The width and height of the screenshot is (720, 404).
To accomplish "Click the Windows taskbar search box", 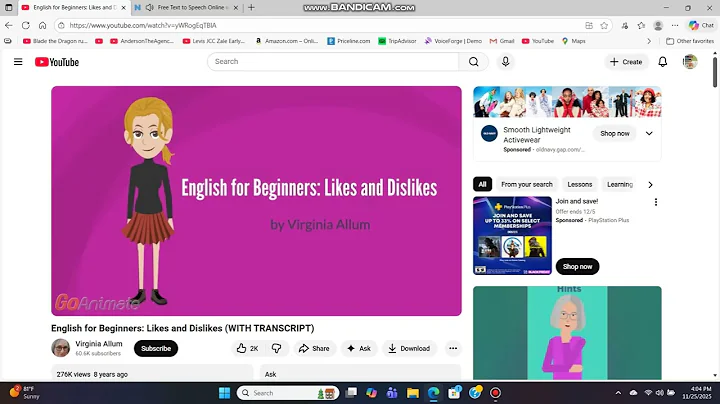I will pyautogui.click(x=288, y=393).
